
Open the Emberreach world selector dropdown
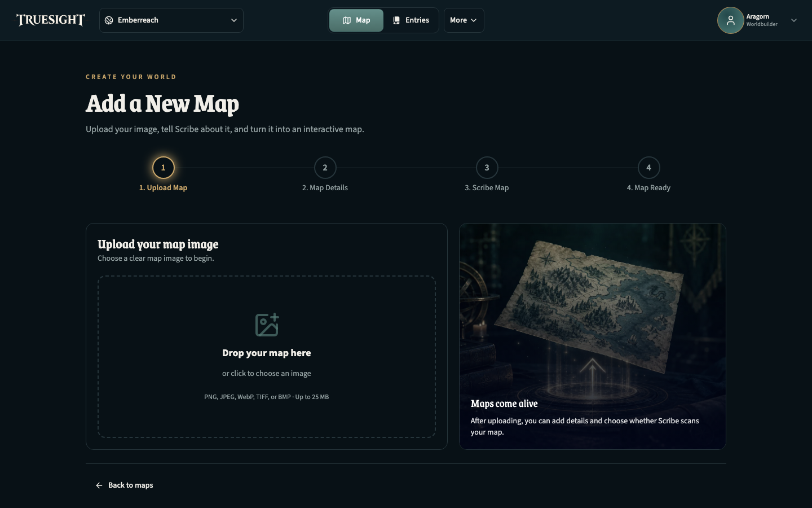[171, 20]
